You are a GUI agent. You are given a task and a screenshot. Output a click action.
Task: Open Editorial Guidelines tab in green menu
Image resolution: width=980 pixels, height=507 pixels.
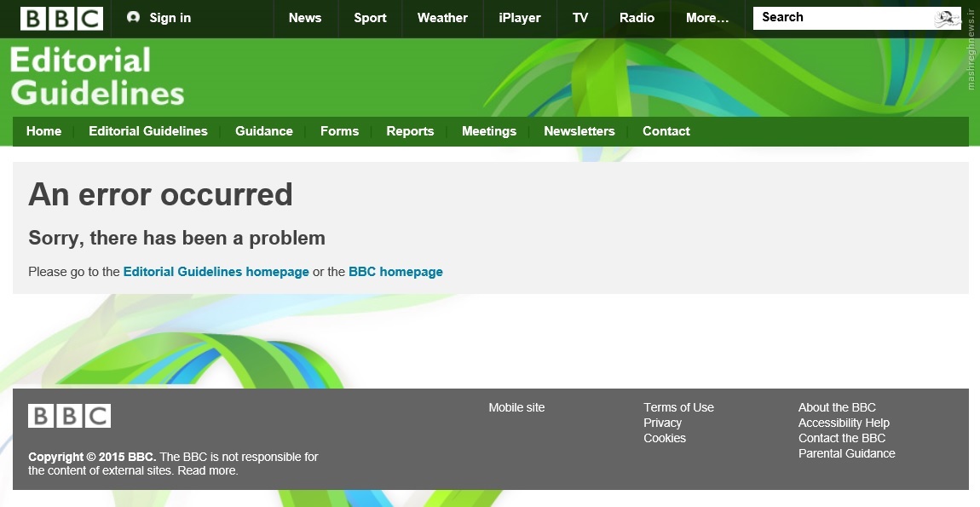(148, 131)
